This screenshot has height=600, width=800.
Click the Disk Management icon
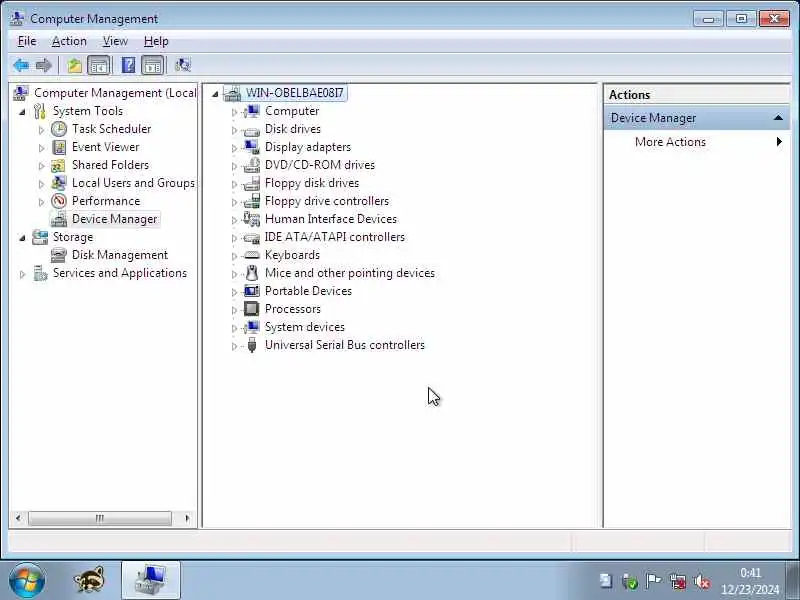[x=59, y=255]
